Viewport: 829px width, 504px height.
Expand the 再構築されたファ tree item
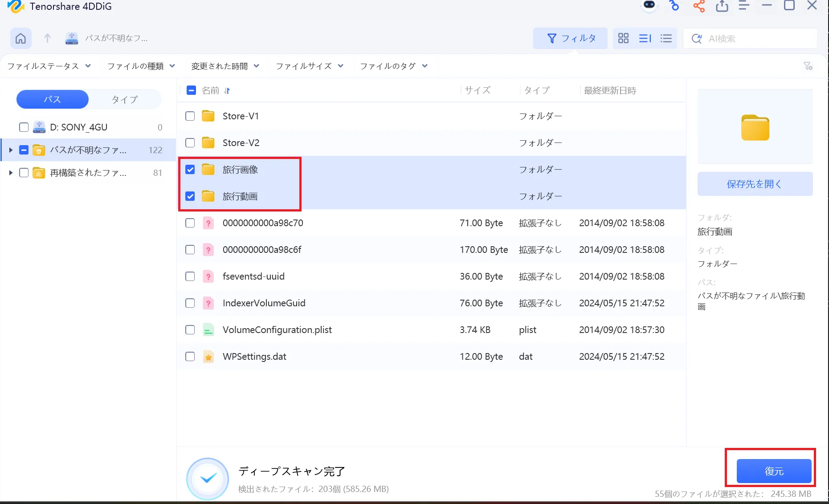pyautogui.click(x=10, y=173)
